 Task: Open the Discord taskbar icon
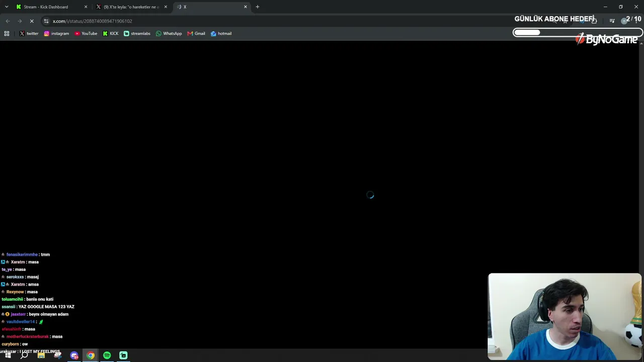74,355
